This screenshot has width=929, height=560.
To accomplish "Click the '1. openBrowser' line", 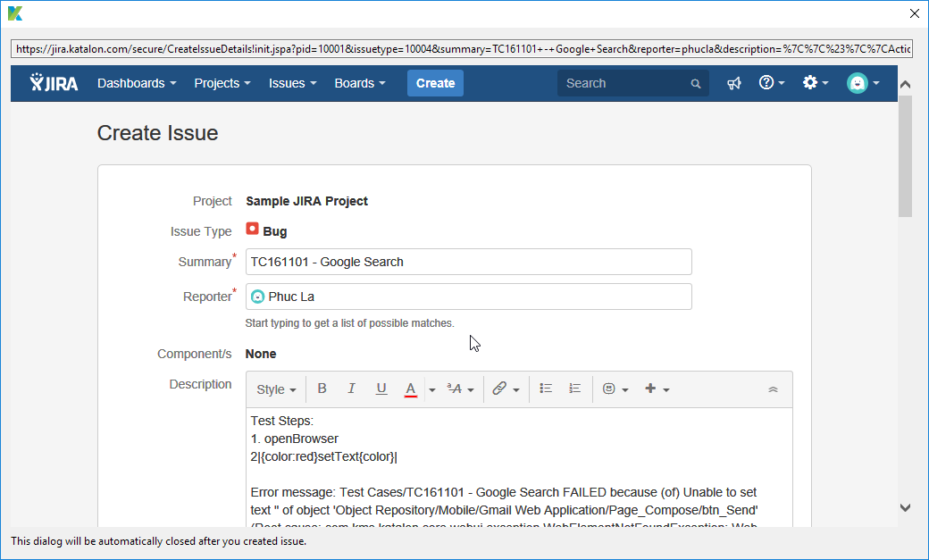I will [x=295, y=439].
